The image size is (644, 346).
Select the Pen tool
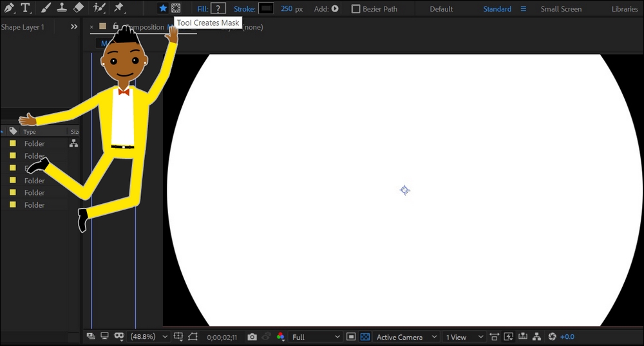click(8, 7)
